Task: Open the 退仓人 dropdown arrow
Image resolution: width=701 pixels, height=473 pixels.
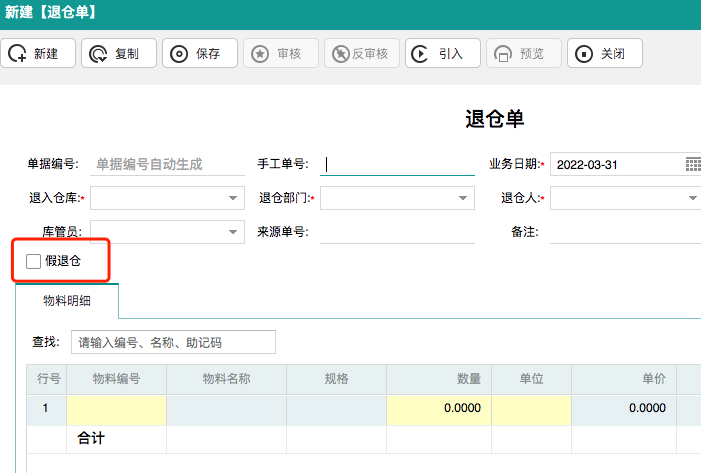Action: (x=692, y=199)
